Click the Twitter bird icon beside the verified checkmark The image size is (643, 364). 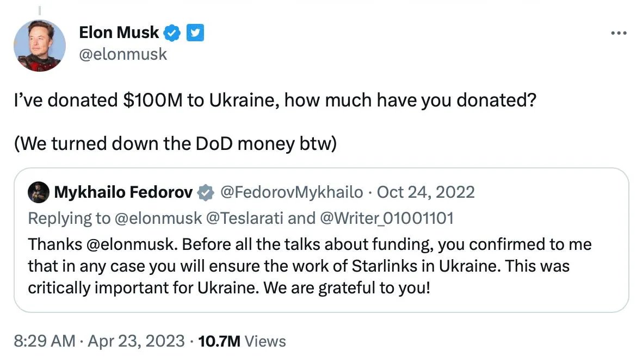click(195, 32)
